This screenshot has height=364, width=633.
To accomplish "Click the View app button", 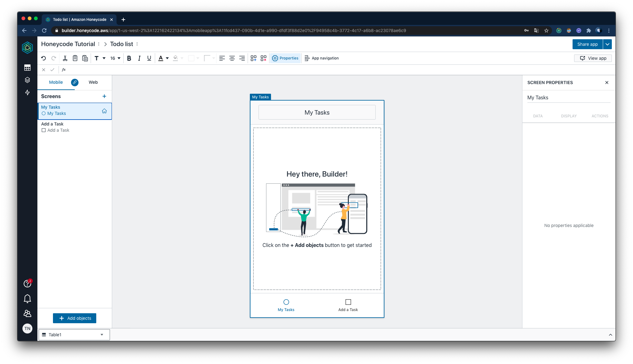I will pyautogui.click(x=593, y=58).
